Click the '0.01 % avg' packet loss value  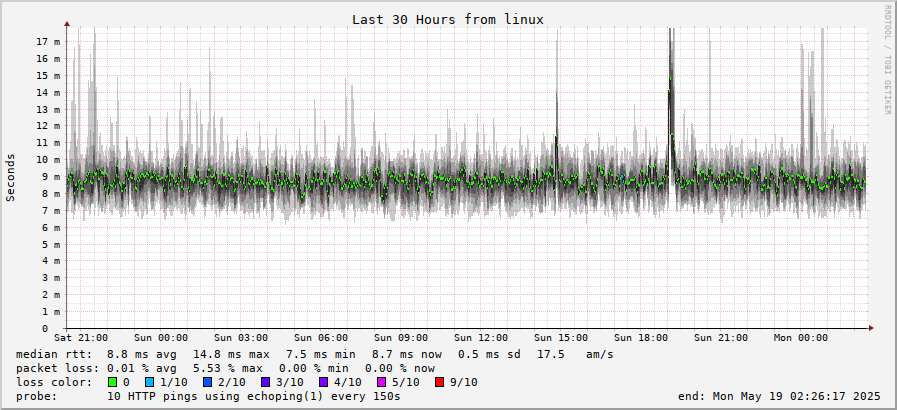tap(142, 368)
